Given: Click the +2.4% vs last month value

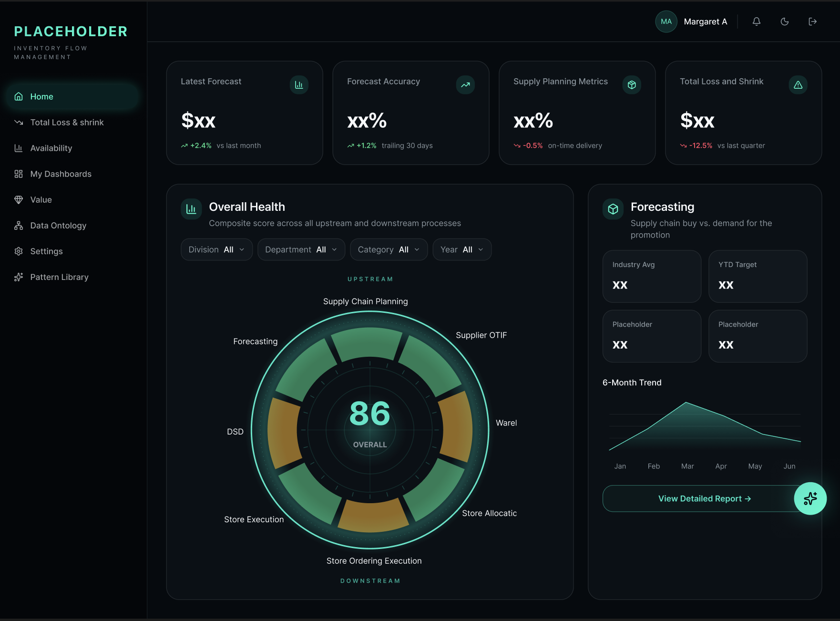Looking at the screenshot, I should point(201,145).
